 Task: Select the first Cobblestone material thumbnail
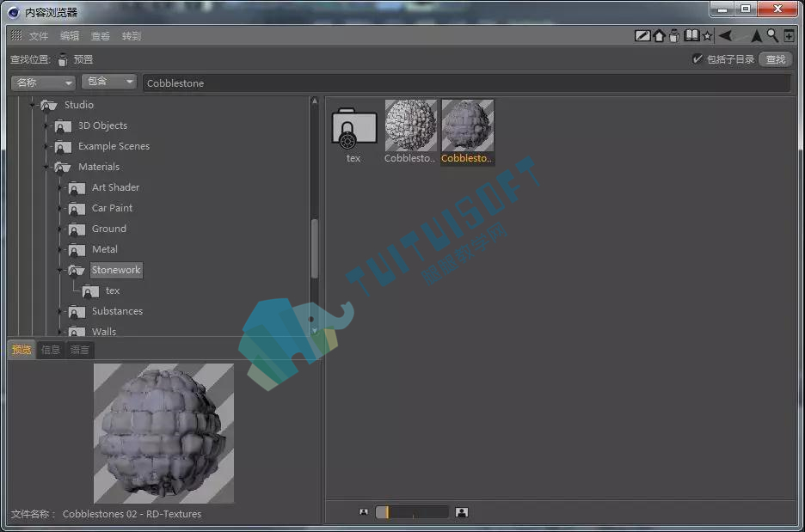point(410,131)
